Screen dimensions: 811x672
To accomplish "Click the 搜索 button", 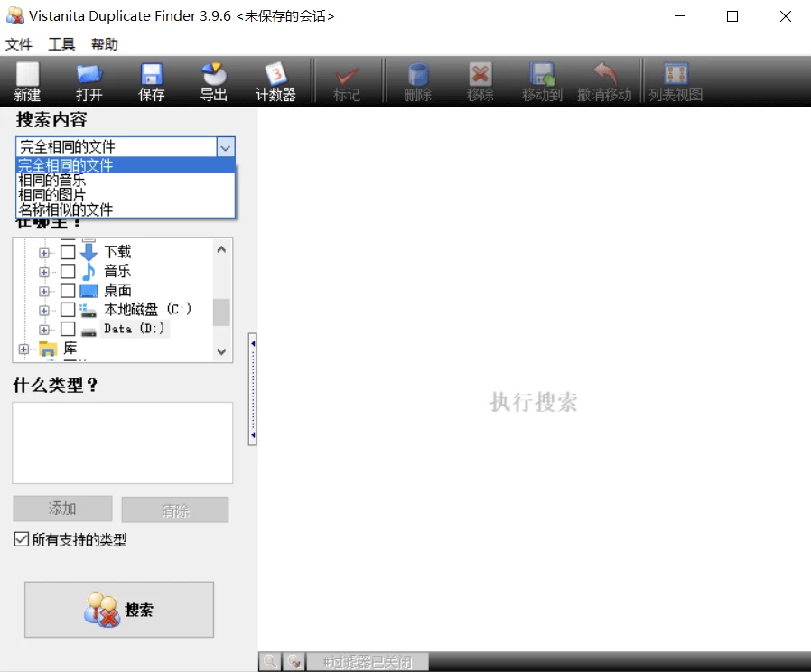I will click(x=119, y=610).
